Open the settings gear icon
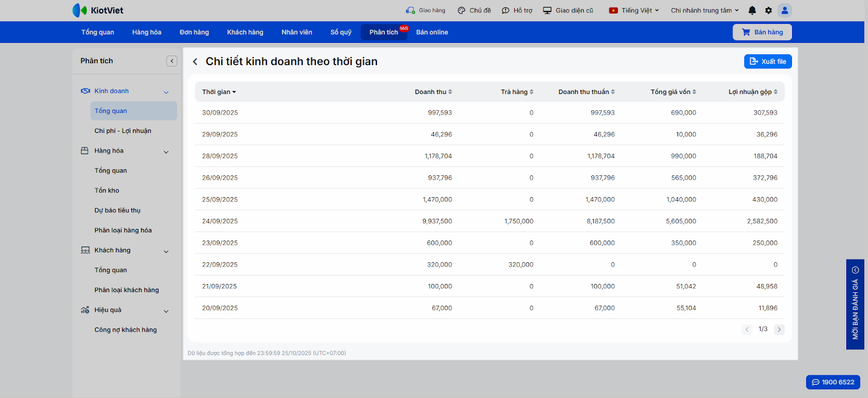 768,10
